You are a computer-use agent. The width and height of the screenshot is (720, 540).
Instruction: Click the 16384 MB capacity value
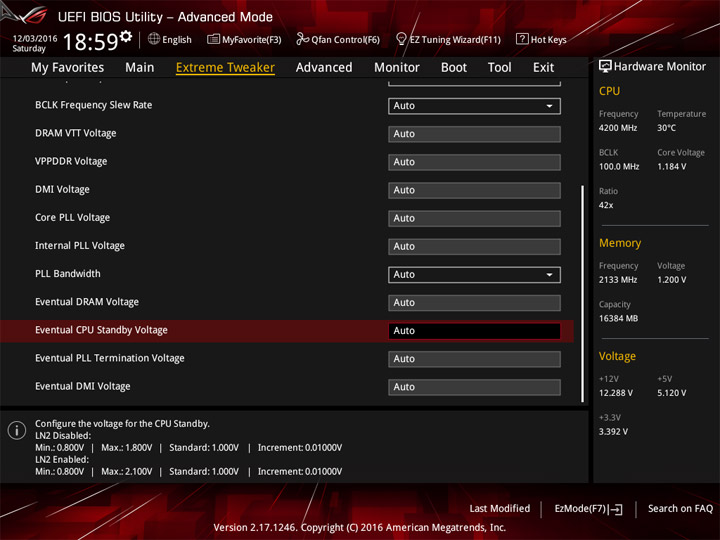point(619,319)
